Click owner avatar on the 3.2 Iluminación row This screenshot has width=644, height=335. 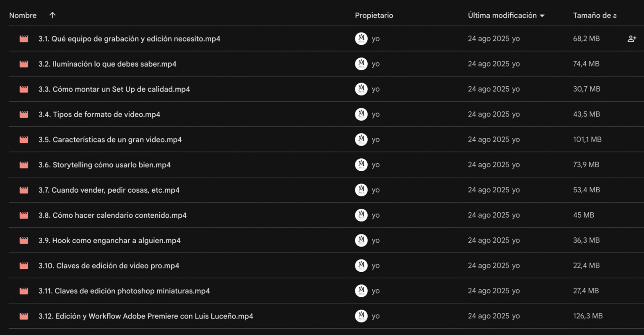(x=361, y=64)
